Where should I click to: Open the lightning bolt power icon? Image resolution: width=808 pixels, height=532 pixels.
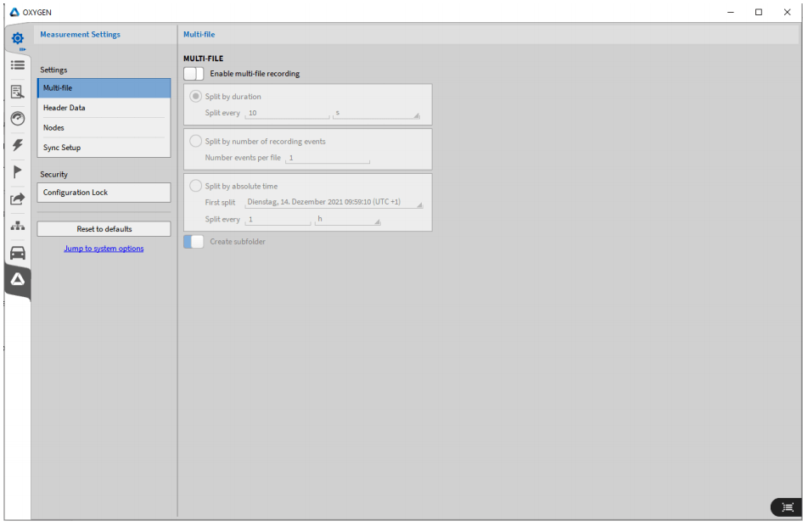[x=17, y=145]
